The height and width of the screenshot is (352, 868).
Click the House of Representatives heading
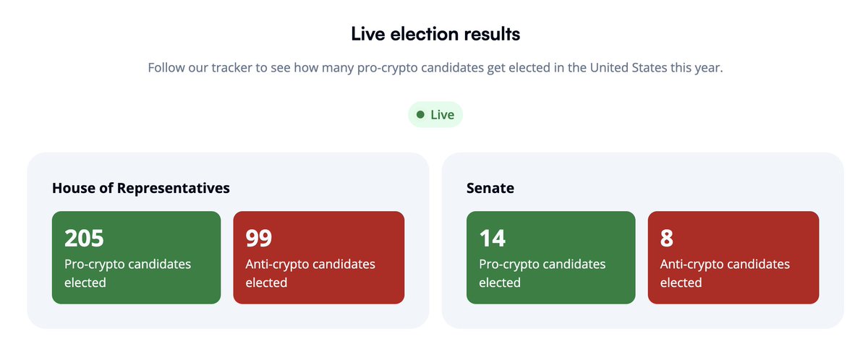point(141,188)
